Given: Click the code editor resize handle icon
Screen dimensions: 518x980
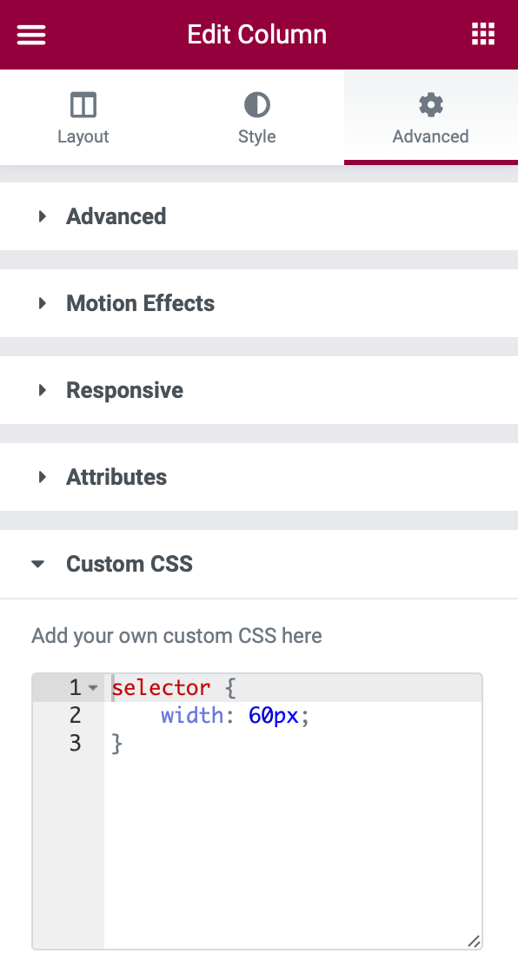Looking at the screenshot, I should (474, 941).
